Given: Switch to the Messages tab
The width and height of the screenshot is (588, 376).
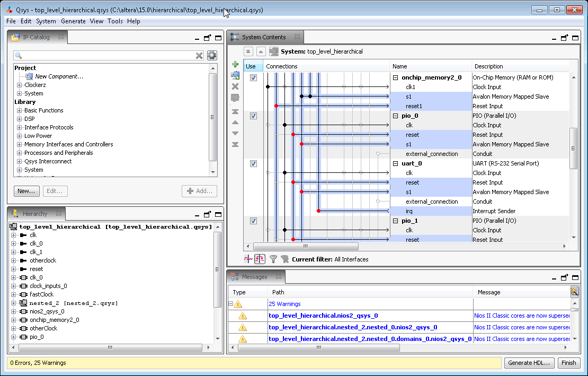Looking at the screenshot, I should [x=254, y=277].
